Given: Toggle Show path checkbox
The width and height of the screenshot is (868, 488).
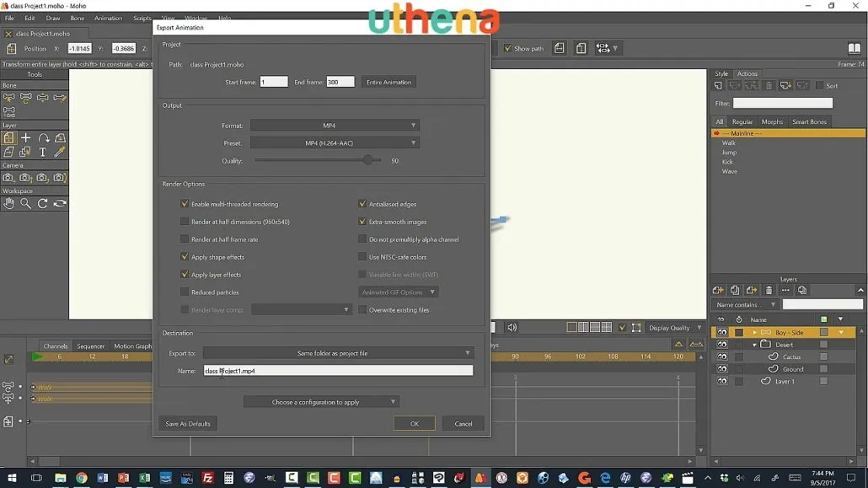Looking at the screenshot, I should pos(507,48).
